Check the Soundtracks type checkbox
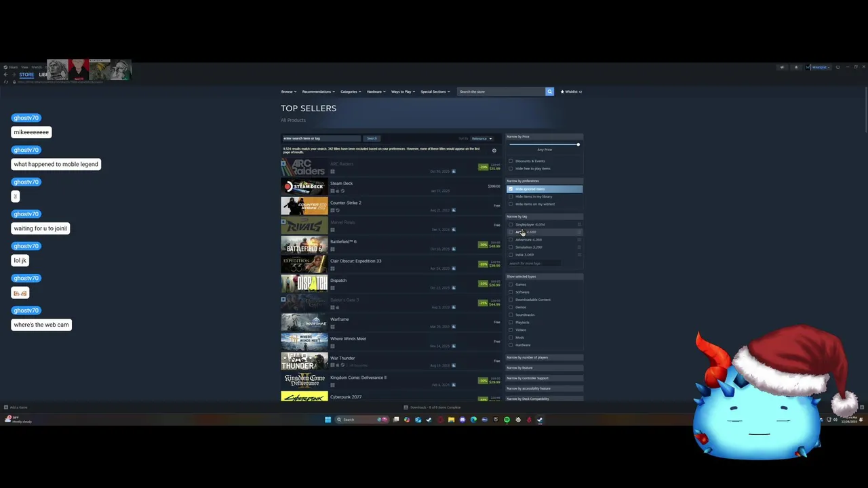868x488 pixels. point(511,314)
